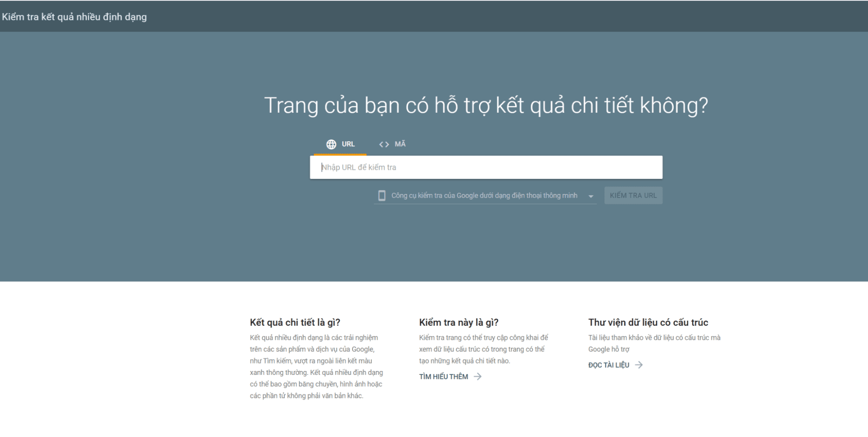This screenshot has width=868, height=437.
Task: Click the arrow icon next to ĐỌC TÀI LIỆU
Action: click(x=639, y=365)
